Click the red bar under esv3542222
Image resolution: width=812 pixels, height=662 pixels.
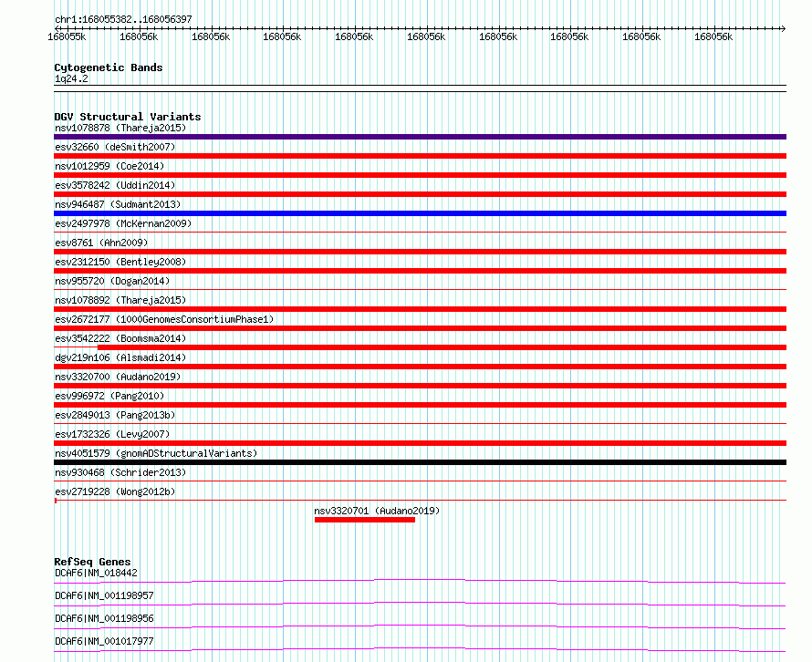point(442,347)
